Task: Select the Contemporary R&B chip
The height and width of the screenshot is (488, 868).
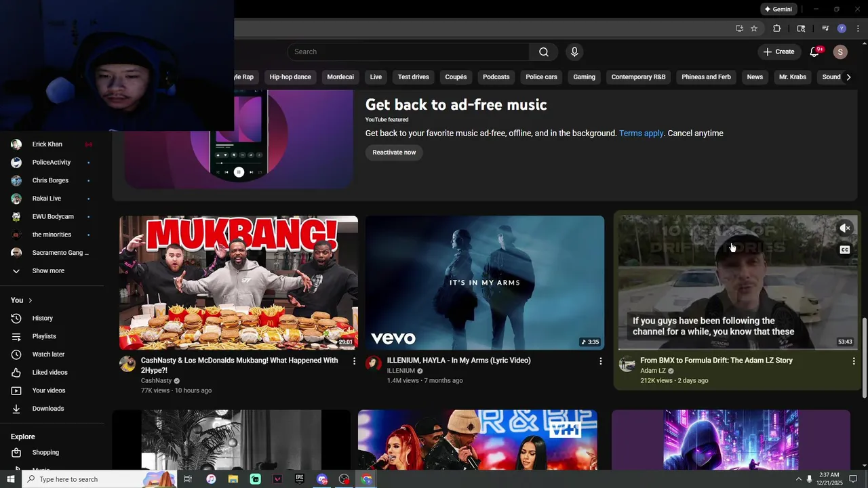Action: (638, 77)
